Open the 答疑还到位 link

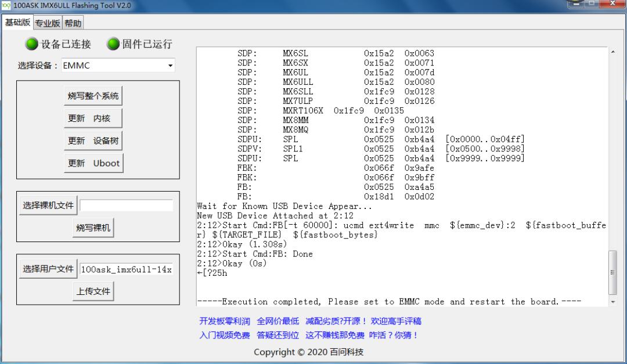278,335
